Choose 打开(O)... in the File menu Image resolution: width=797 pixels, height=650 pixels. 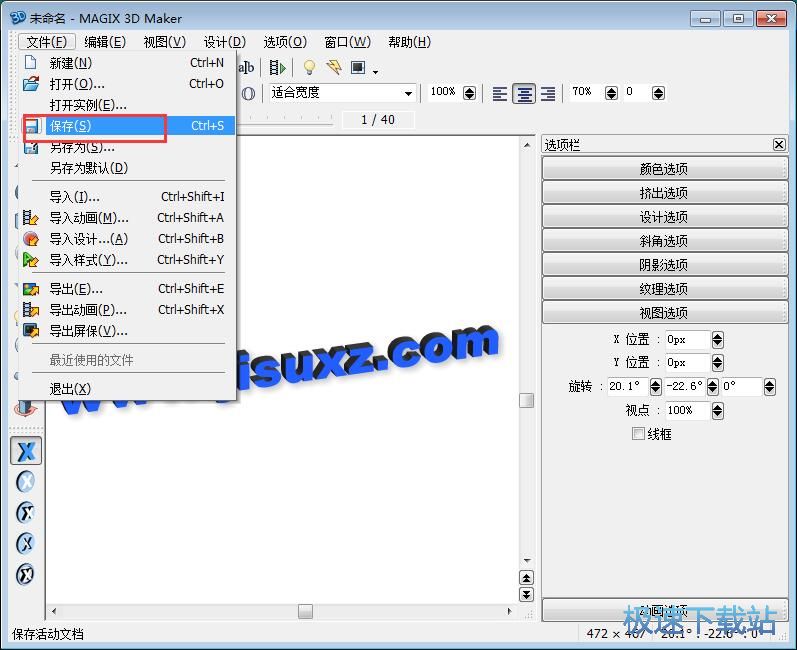click(x=128, y=84)
